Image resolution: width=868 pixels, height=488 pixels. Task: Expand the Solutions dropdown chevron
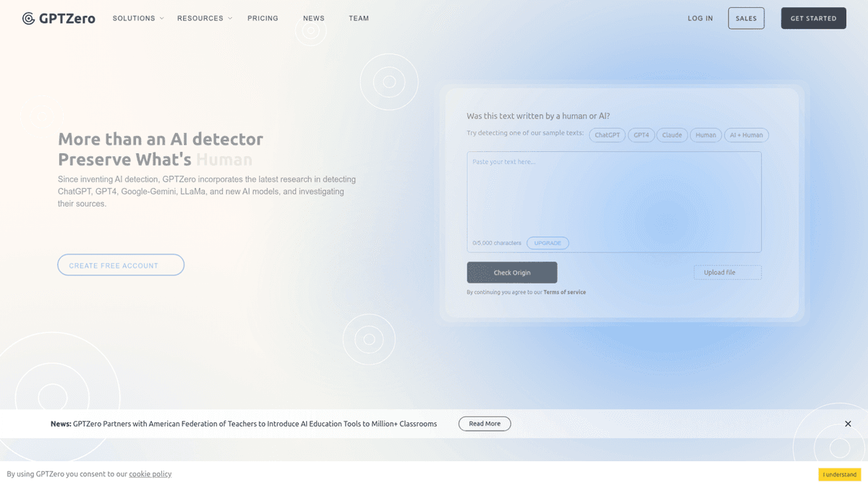tap(161, 18)
